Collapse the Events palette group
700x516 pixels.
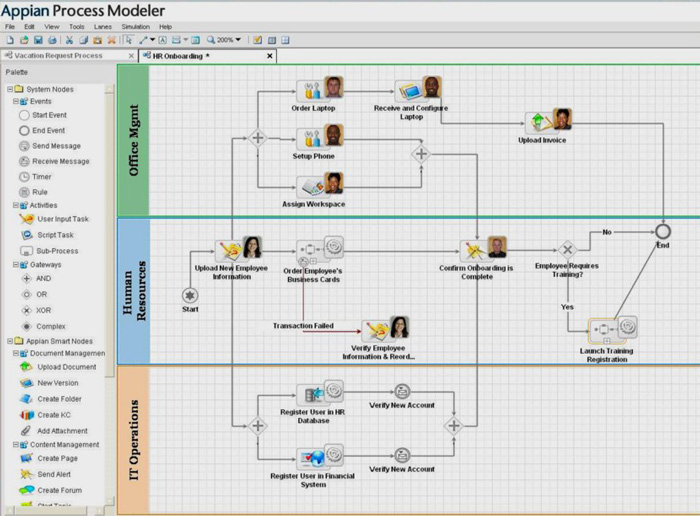coord(16,101)
